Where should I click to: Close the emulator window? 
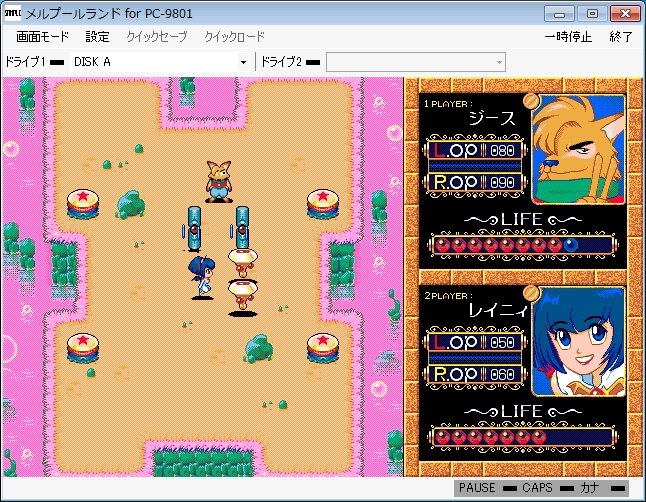[x=625, y=14]
